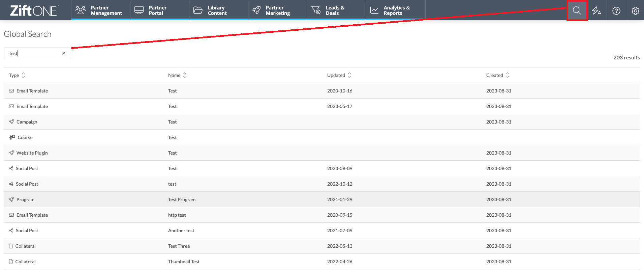The width and height of the screenshot is (644, 270).
Task: Open the Analytics & Reports menu
Action: [396, 10]
